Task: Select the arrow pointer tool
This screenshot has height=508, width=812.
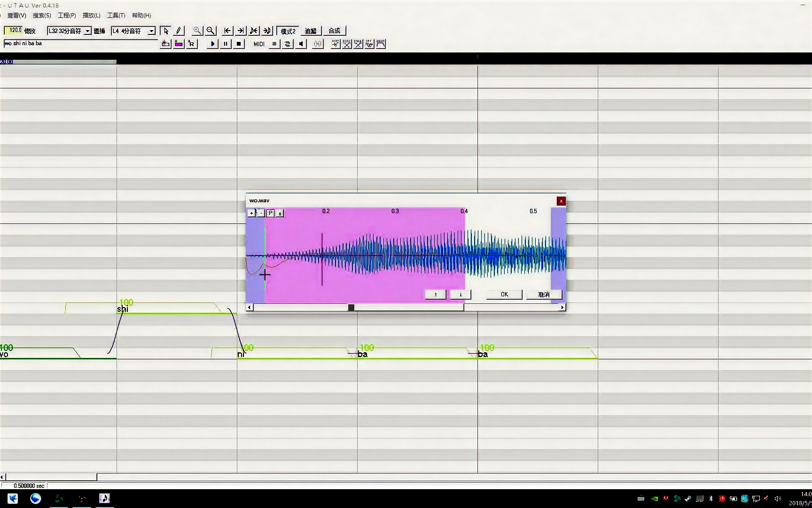Action: 165,31
